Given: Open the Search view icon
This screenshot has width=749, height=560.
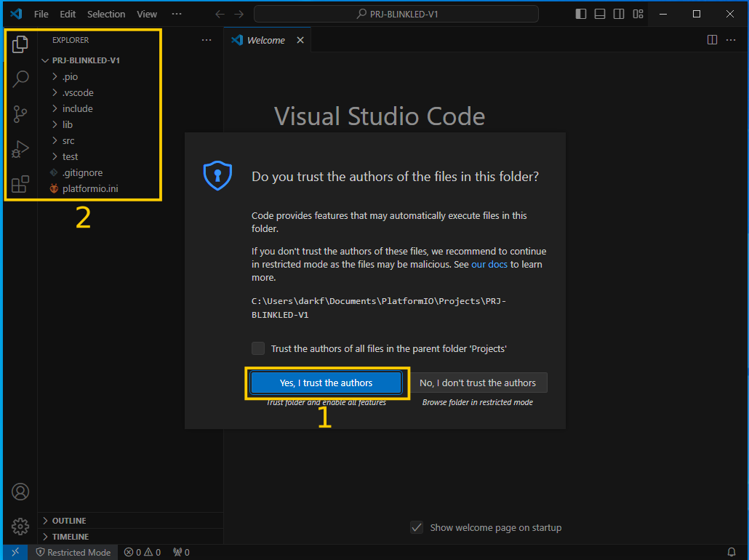Looking at the screenshot, I should [x=20, y=79].
